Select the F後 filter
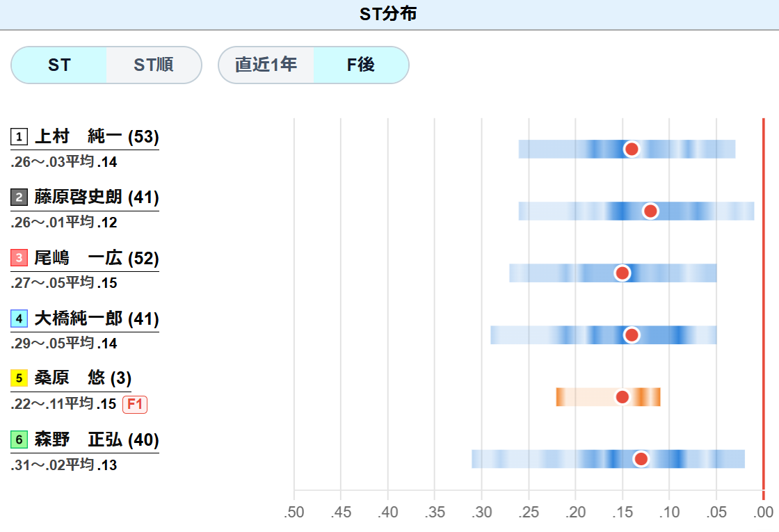 tap(361, 65)
